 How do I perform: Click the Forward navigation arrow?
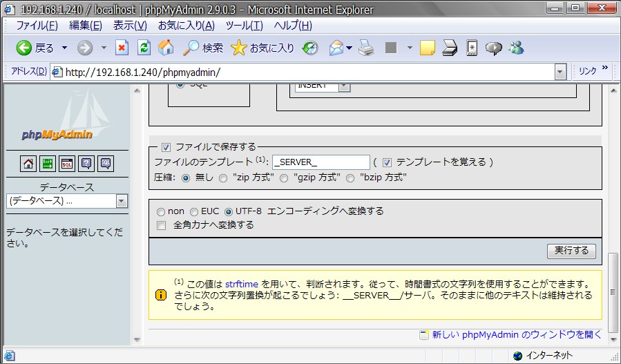pos(85,48)
